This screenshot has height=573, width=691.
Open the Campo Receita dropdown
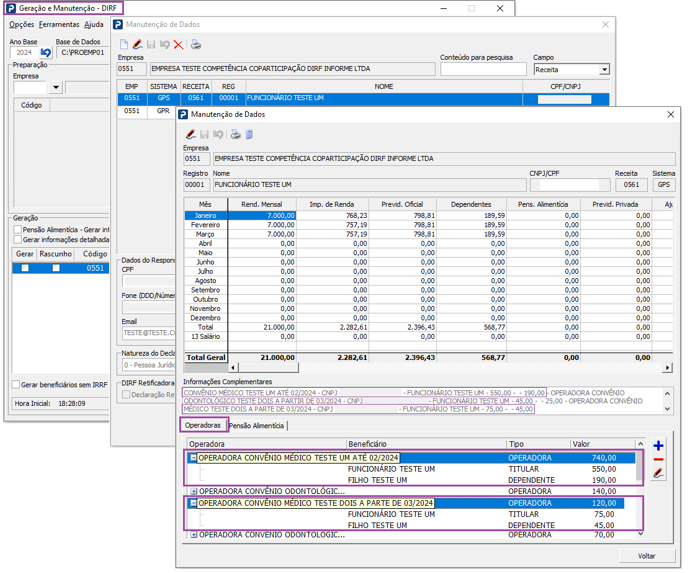tap(605, 70)
